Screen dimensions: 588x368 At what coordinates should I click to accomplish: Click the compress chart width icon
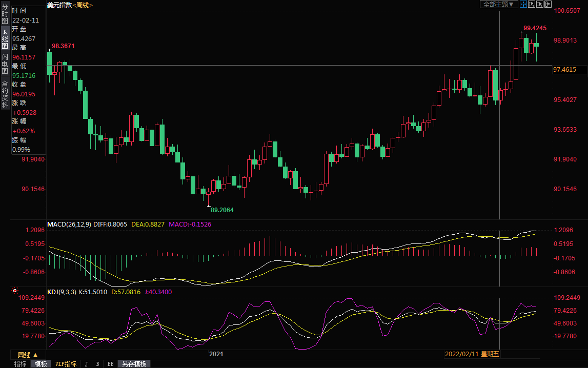[x=532, y=4]
